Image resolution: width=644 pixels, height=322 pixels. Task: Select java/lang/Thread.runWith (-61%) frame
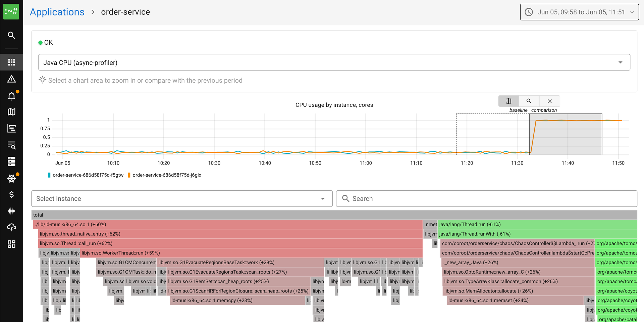coord(537,234)
